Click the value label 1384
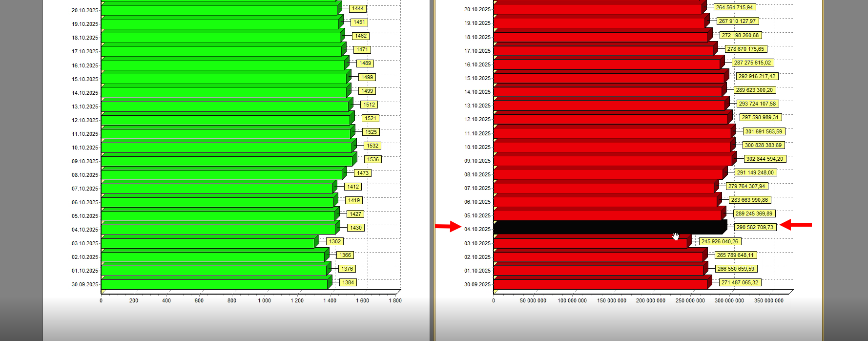The image size is (868, 341). click(348, 282)
